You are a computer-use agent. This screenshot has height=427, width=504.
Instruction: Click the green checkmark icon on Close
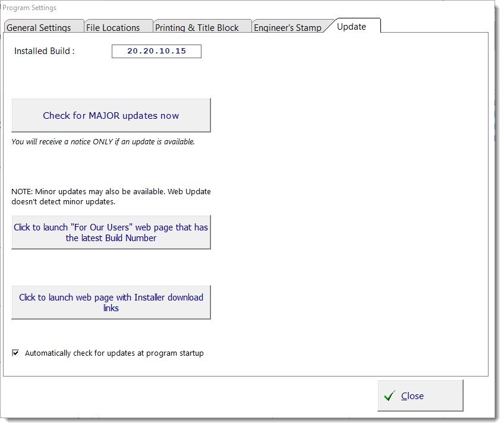click(x=389, y=396)
